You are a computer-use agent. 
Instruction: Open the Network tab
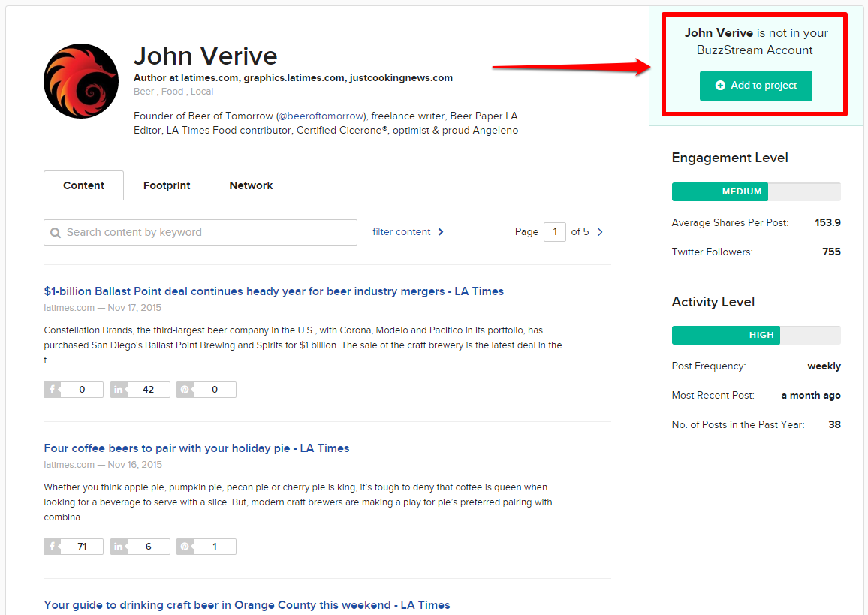coord(251,185)
